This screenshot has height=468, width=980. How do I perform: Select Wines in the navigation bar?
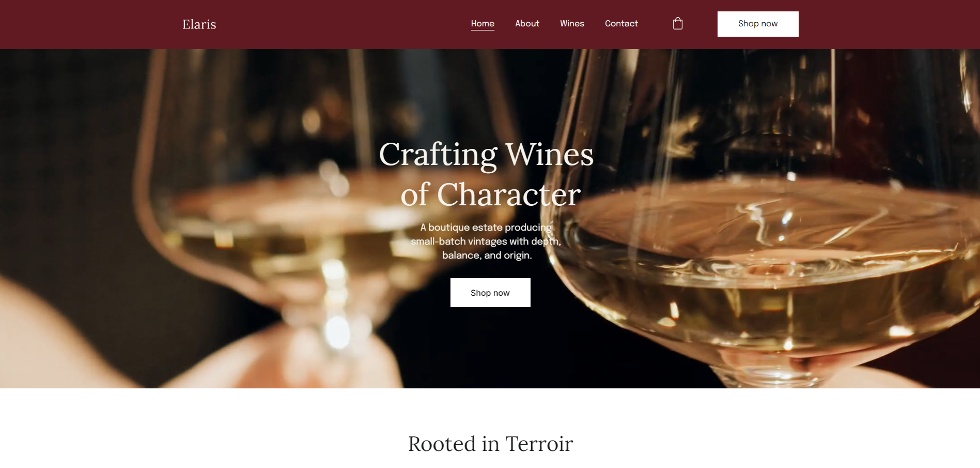click(572, 23)
